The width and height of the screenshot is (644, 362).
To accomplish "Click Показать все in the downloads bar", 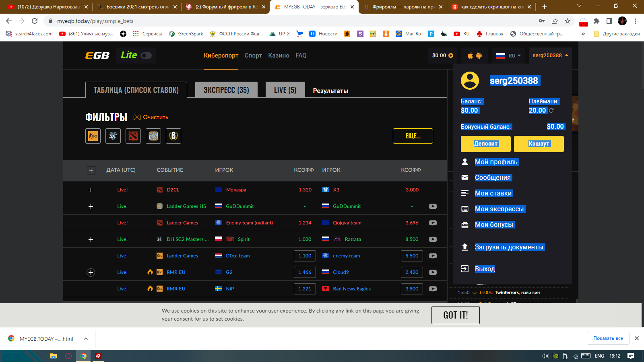I will pyautogui.click(x=608, y=338).
